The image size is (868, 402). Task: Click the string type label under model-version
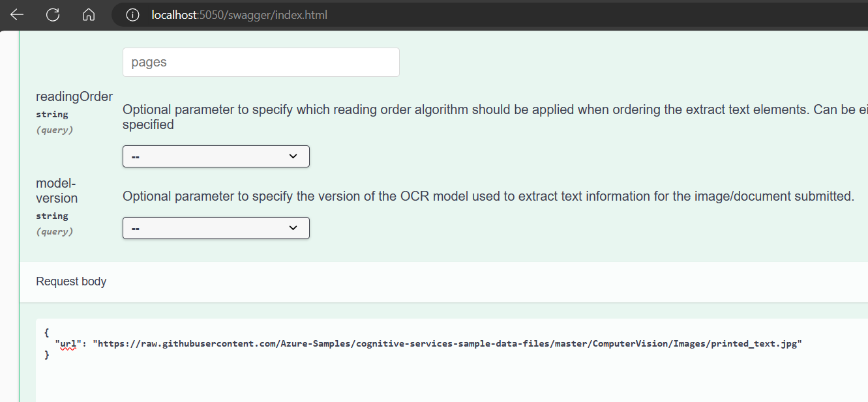tap(52, 216)
